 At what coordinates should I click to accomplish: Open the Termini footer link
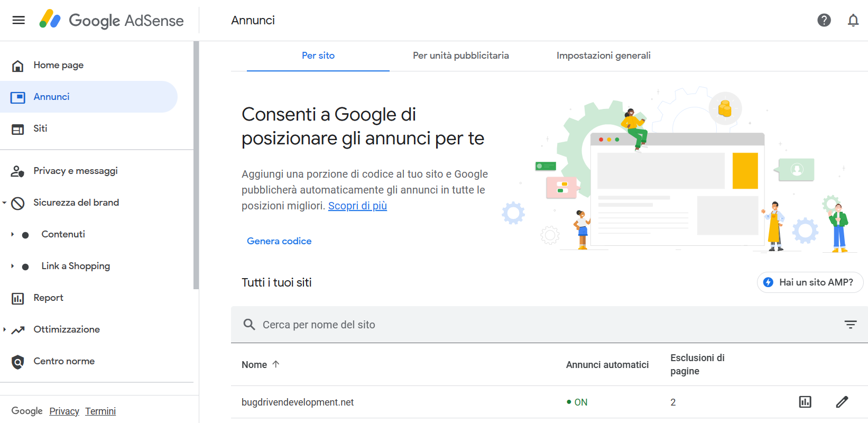[x=100, y=411]
